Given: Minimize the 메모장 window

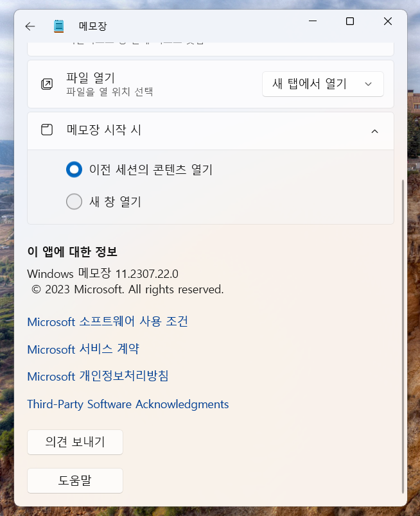Looking at the screenshot, I should point(313,21).
